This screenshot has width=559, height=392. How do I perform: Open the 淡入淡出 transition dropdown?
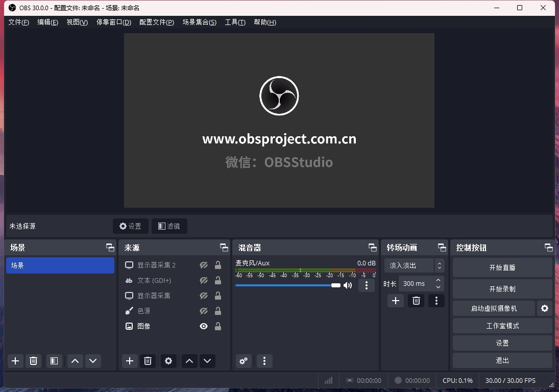tap(414, 265)
